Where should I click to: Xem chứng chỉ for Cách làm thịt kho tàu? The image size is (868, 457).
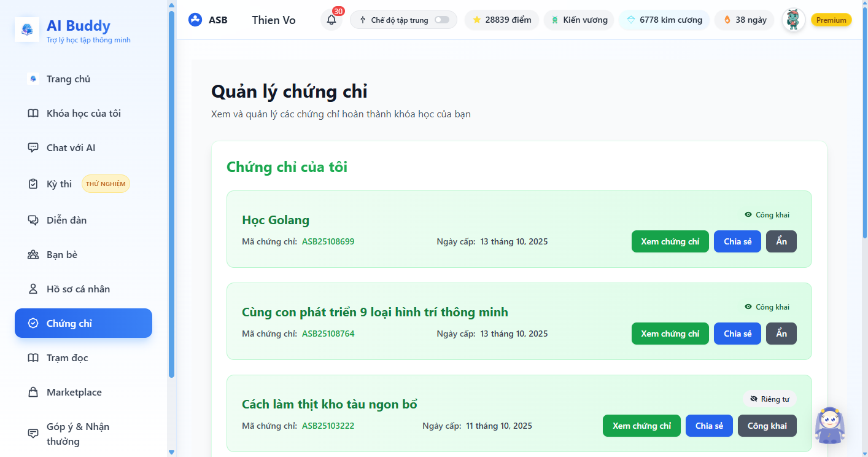pyautogui.click(x=642, y=426)
